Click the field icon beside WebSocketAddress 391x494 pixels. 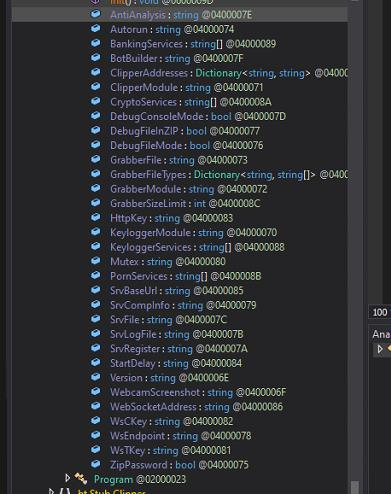[x=96, y=406]
